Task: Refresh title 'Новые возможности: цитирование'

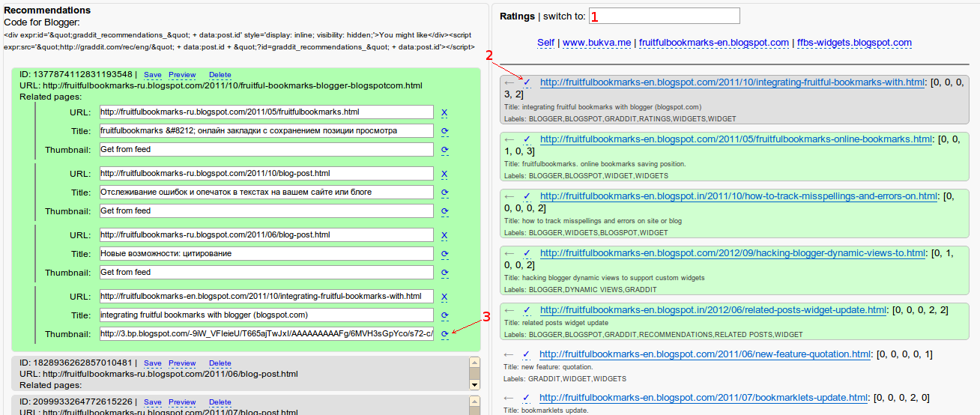Action: 444,254
